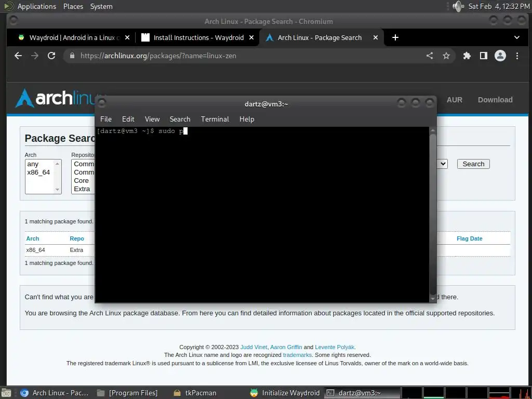Screen dimensions: 532x399
Task: Sort by the Repo column header
Action: pyautogui.click(x=77, y=238)
